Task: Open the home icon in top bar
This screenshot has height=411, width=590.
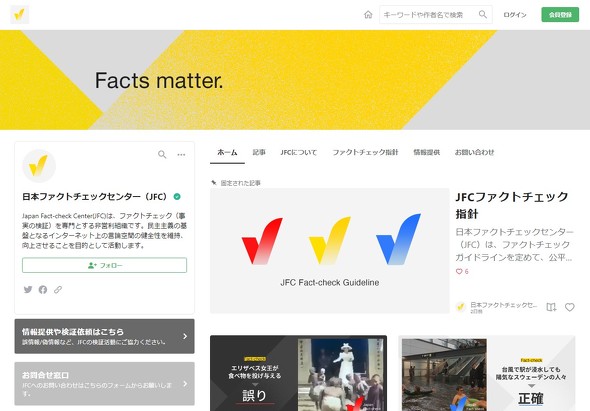Action: point(368,15)
